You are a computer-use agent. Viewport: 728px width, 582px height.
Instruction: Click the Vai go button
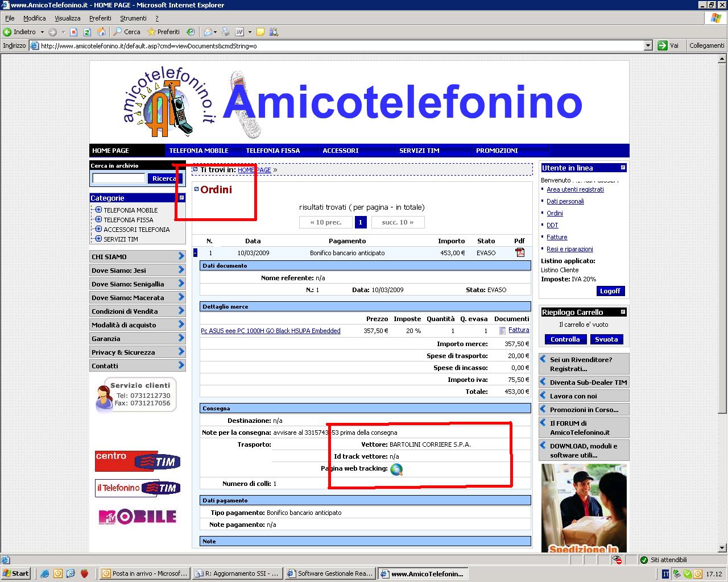[668, 45]
